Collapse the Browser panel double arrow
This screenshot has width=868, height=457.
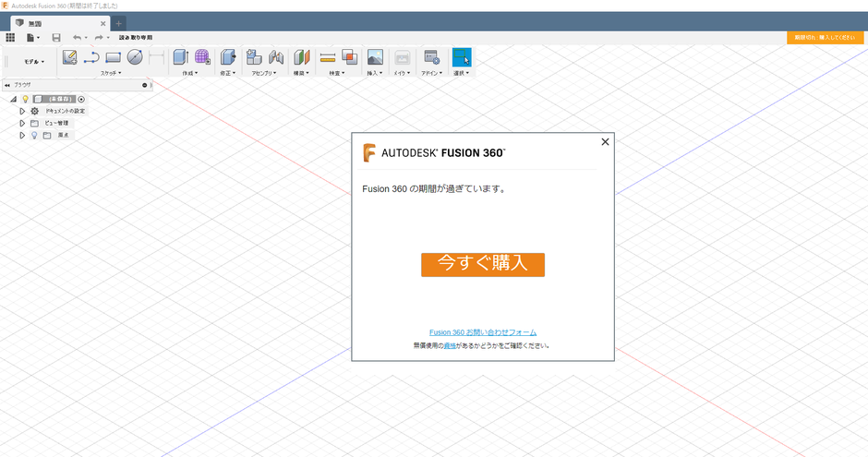[x=7, y=85]
